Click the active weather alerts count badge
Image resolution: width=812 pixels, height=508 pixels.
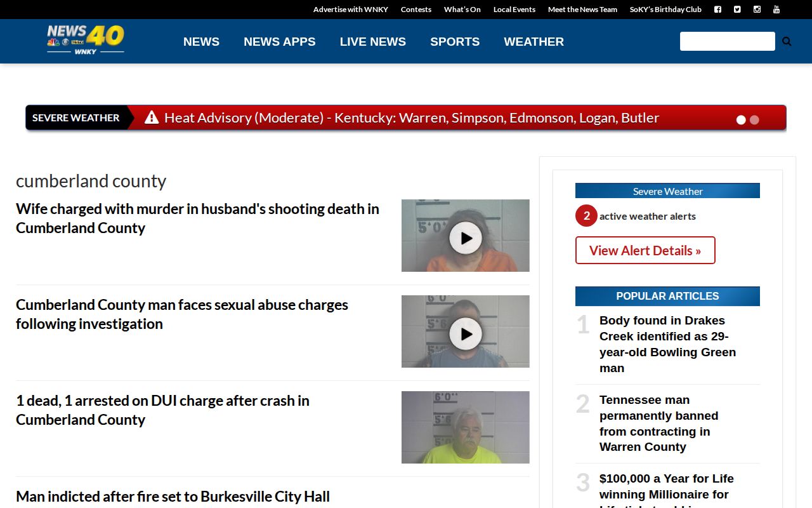[586, 216]
